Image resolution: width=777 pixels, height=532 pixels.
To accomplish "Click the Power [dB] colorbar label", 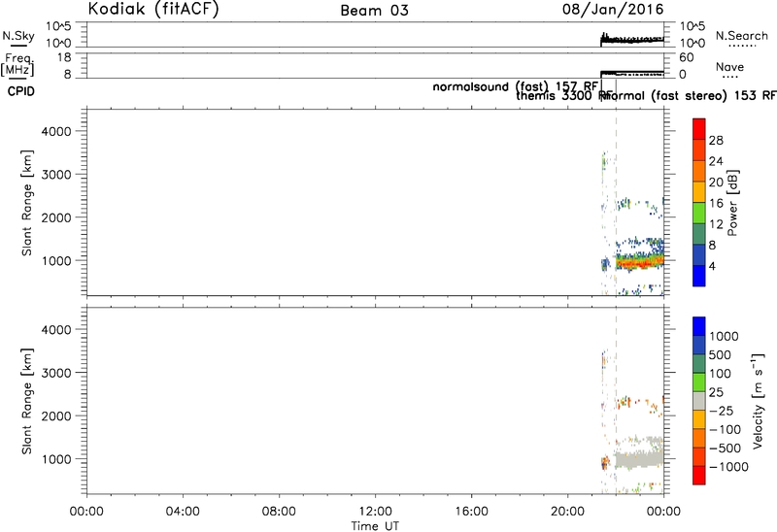I will (733, 203).
